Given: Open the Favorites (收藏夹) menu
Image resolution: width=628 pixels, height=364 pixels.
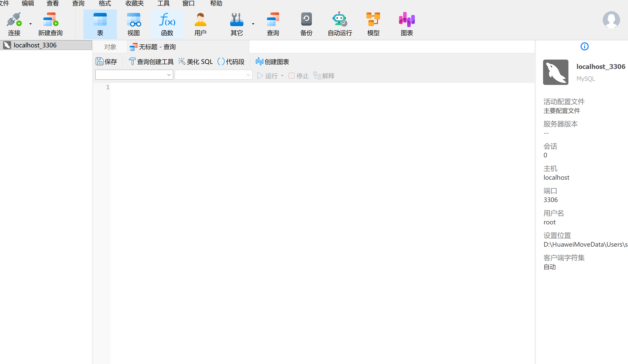Looking at the screenshot, I should coord(135,4).
